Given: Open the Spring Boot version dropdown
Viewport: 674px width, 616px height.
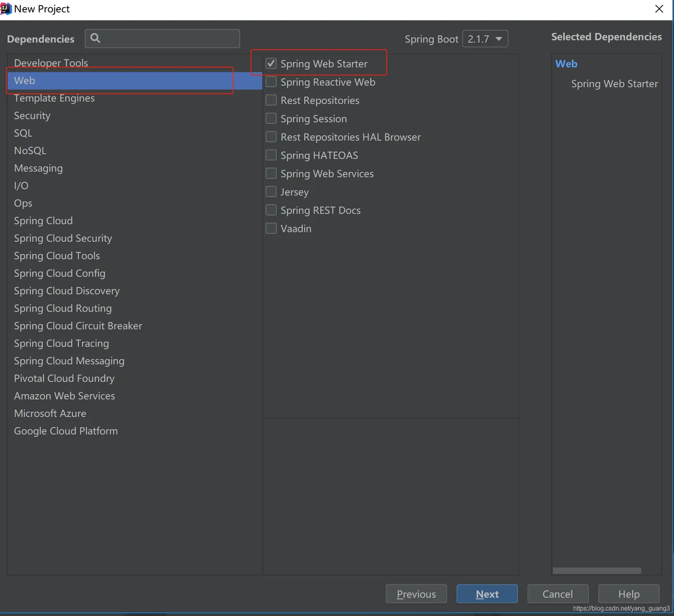Looking at the screenshot, I should point(485,39).
